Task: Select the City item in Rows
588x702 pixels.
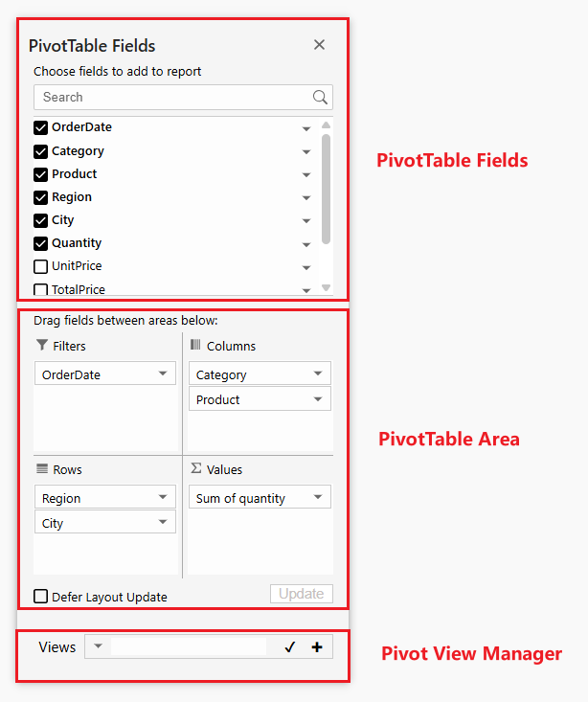Action: click(105, 523)
